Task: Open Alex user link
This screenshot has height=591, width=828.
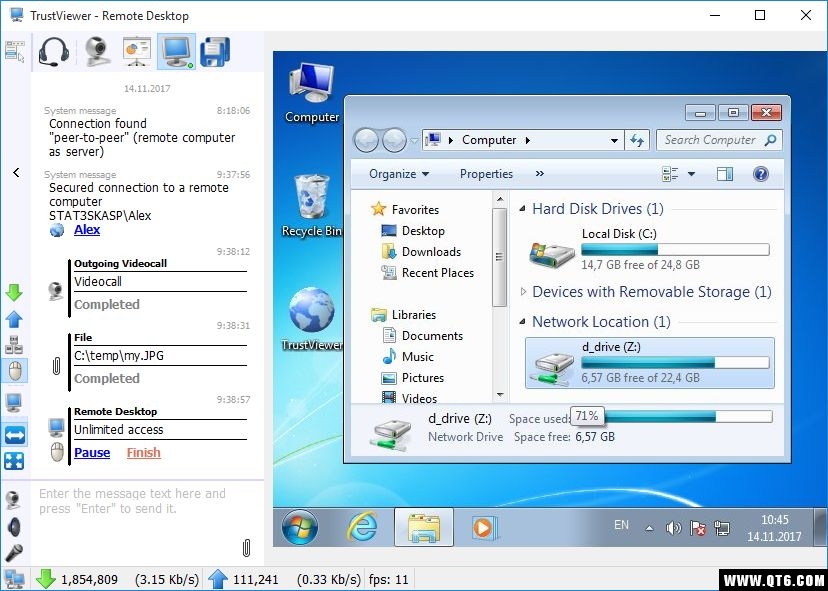Action: (87, 230)
